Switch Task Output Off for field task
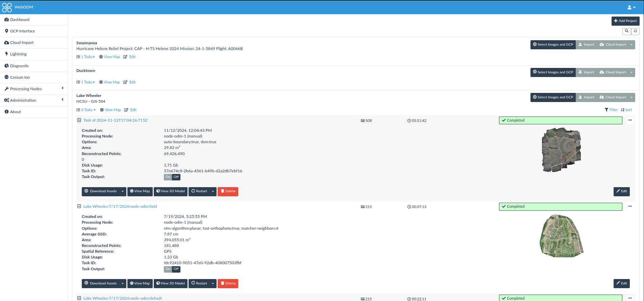This screenshot has height=301, width=644. pyautogui.click(x=176, y=269)
